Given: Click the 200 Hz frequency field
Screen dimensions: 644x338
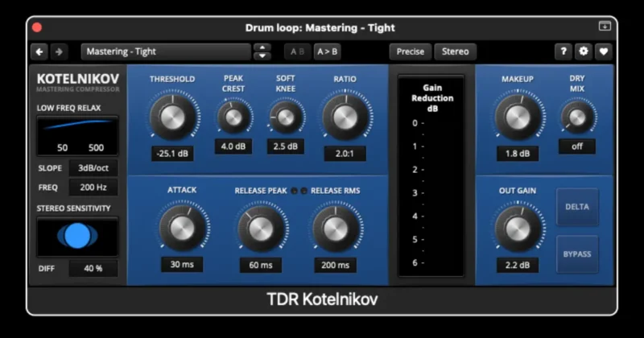Looking at the screenshot, I should 93,188.
